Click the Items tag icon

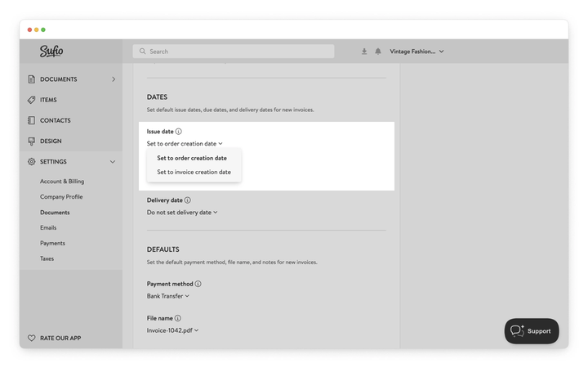[32, 100]
